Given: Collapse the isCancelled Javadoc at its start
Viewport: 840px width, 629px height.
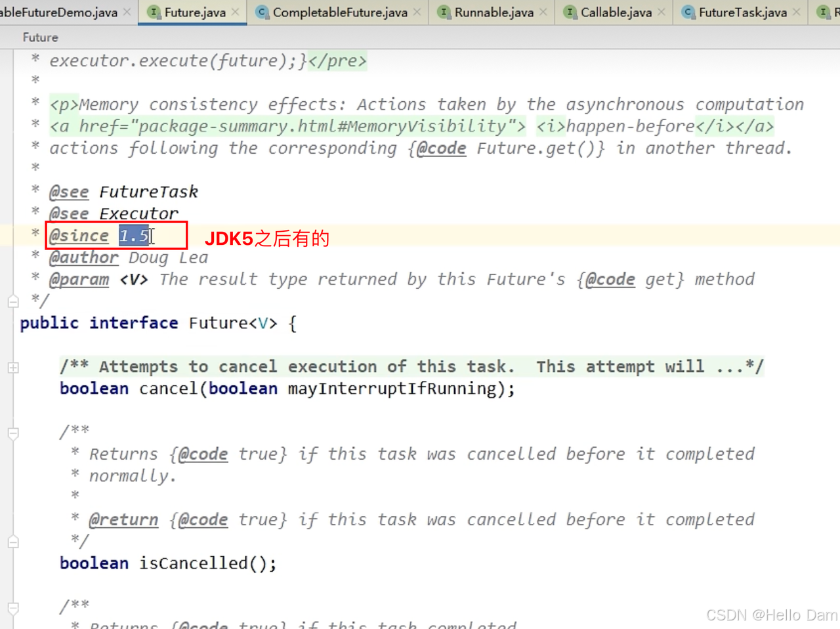Looking at the screenshot, I should (x=13, y=433).
